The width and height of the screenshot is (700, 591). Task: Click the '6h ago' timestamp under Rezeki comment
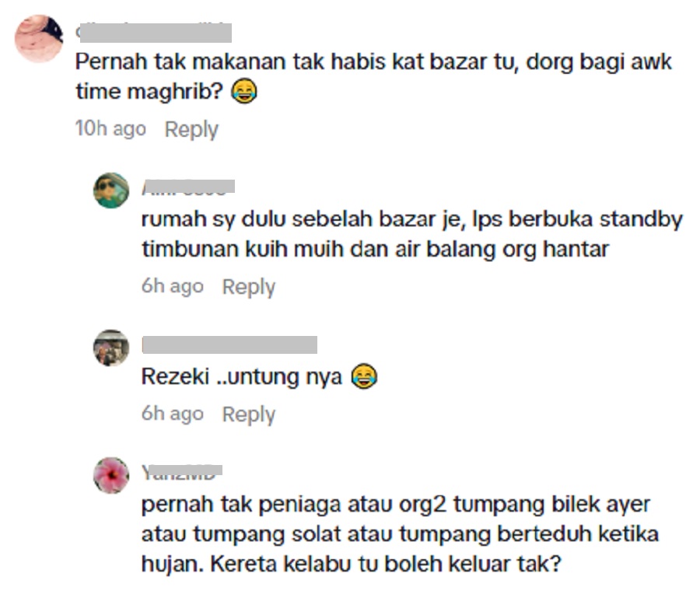[173, 414]
